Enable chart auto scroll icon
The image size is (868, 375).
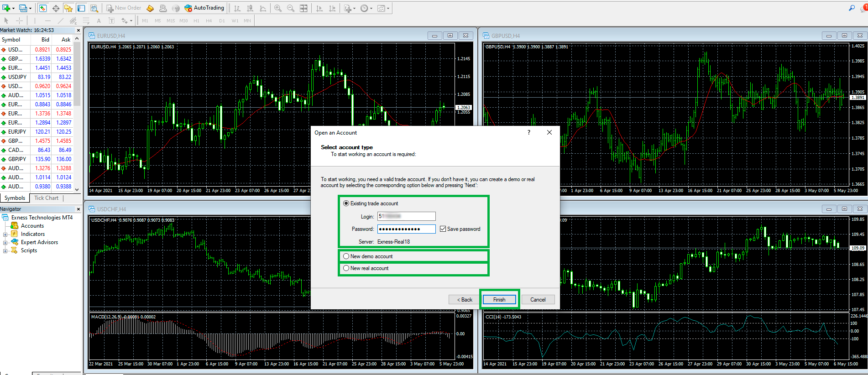(319, 8)
